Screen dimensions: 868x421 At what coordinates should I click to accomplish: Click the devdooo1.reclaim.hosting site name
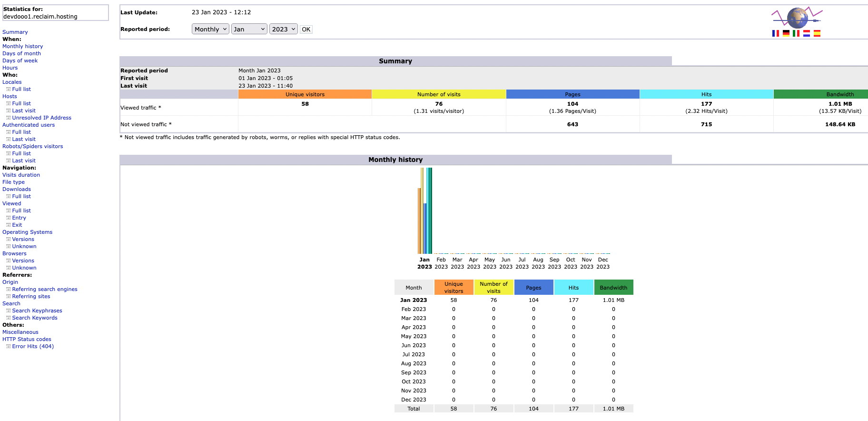tap(40, 16)
